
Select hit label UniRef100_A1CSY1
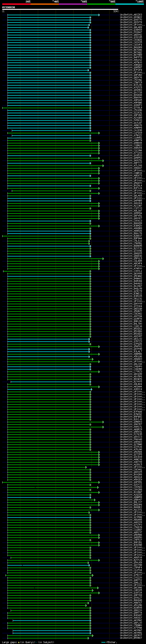pos(131,510)
